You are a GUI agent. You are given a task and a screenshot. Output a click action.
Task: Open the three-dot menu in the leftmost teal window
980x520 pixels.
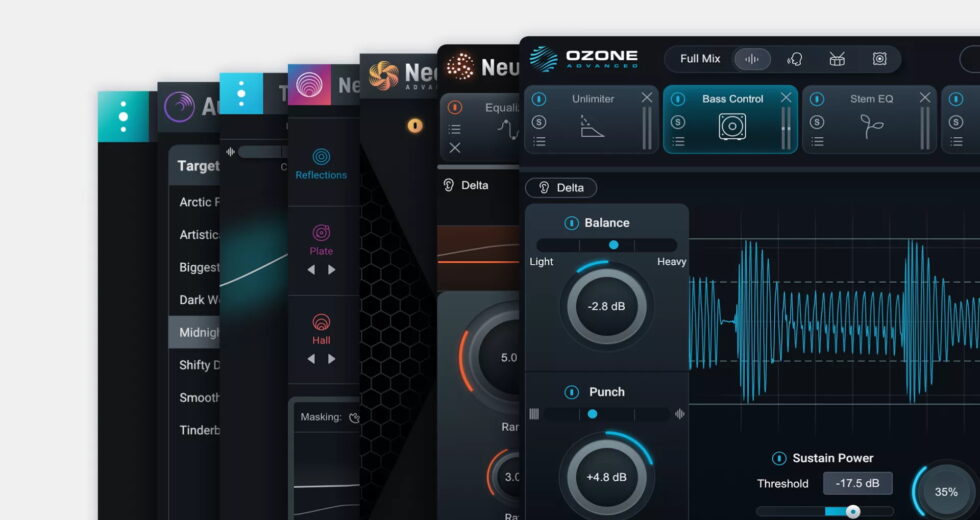pyautogui.click(x=123, y=116)
